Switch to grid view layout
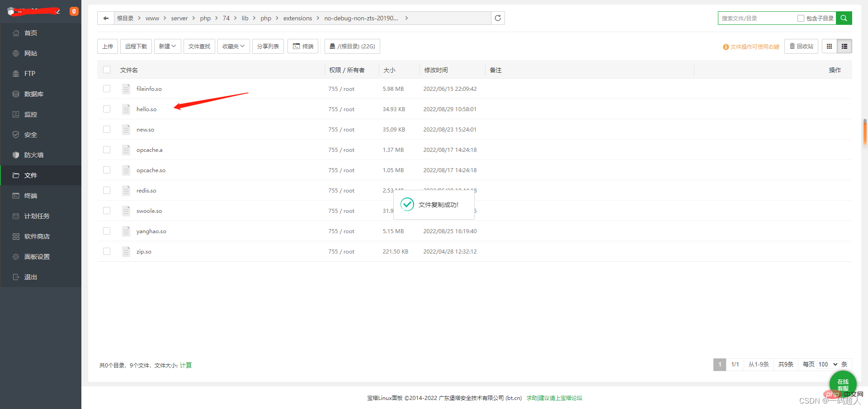Viewport: 868px width, 409px height. pyautogui.click(x=829, y=46)
